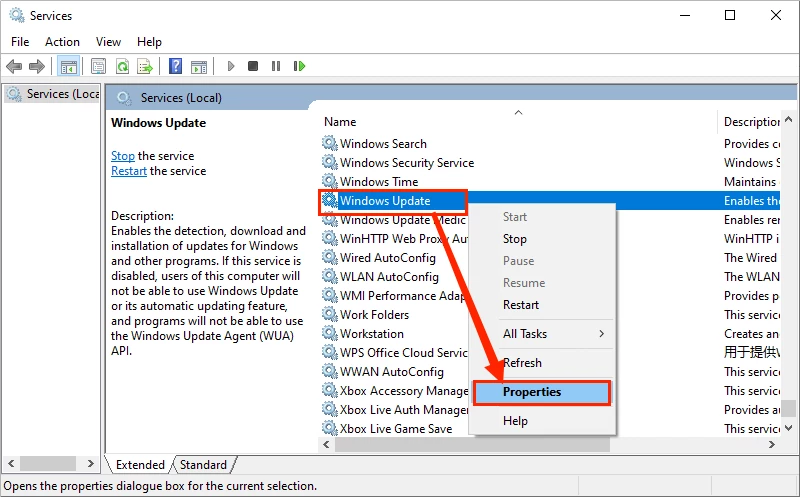Click the Forward arrow toolbar icon
The image size is (800, 497).
37,66
